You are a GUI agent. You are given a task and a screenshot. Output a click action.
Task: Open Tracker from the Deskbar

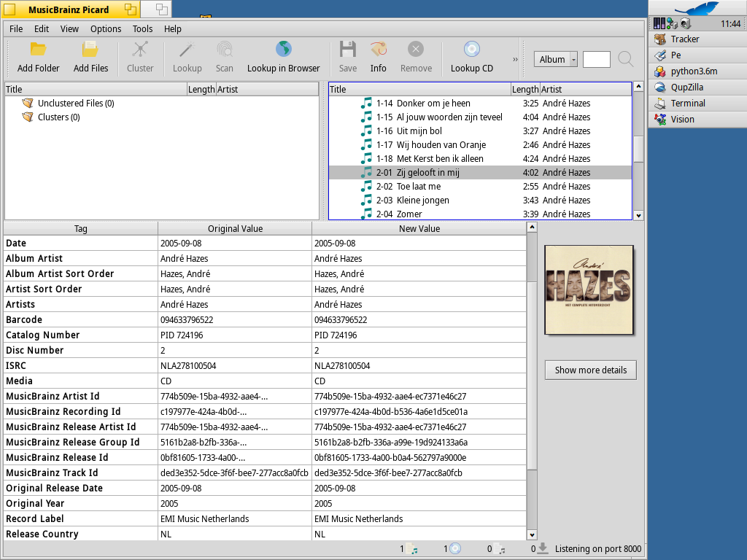697,39
